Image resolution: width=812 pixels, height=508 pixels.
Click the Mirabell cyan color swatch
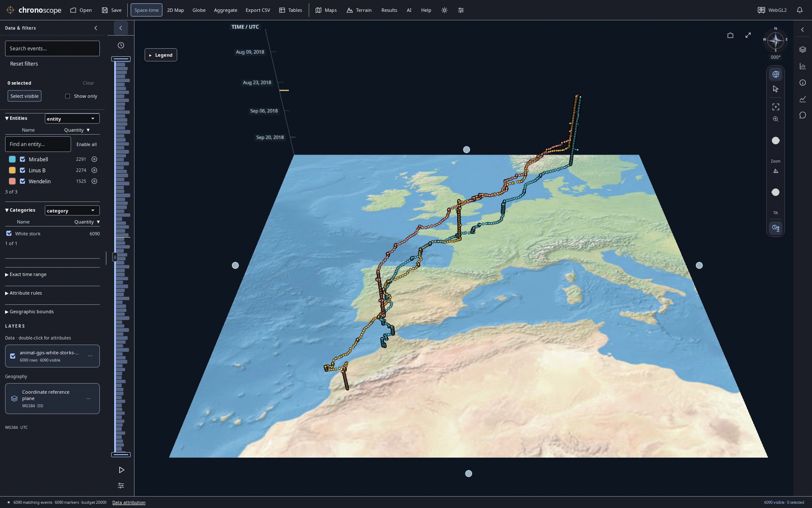pyautogui.click(x=12, y=159)
